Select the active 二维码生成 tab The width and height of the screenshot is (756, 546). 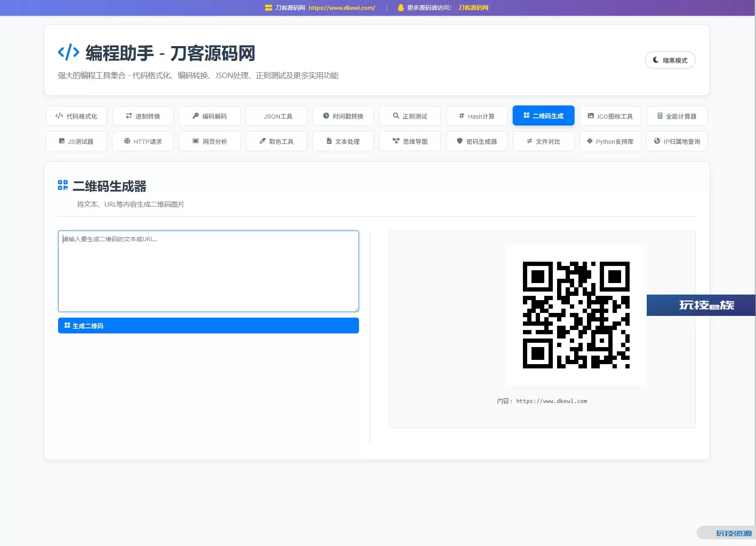pos(543,116)
